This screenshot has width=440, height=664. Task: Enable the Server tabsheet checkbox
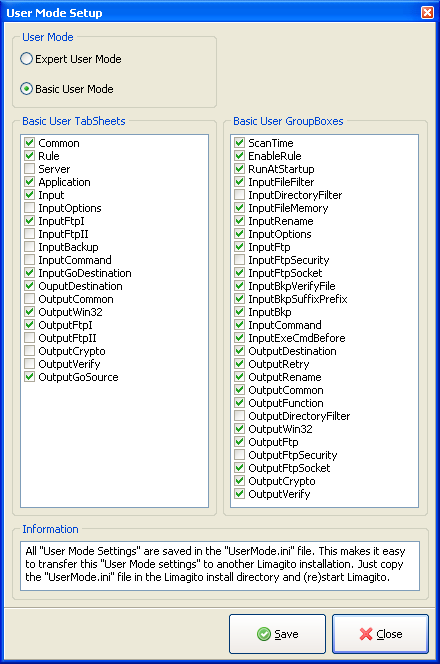29,169
